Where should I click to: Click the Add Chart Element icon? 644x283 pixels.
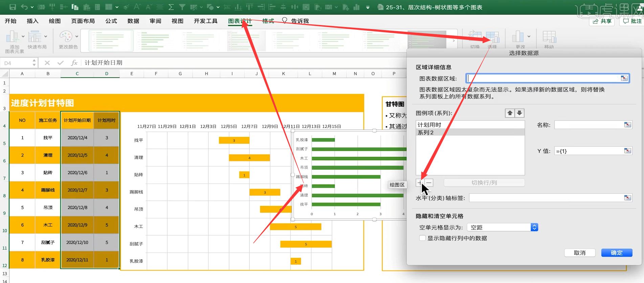tap(13, 37)
